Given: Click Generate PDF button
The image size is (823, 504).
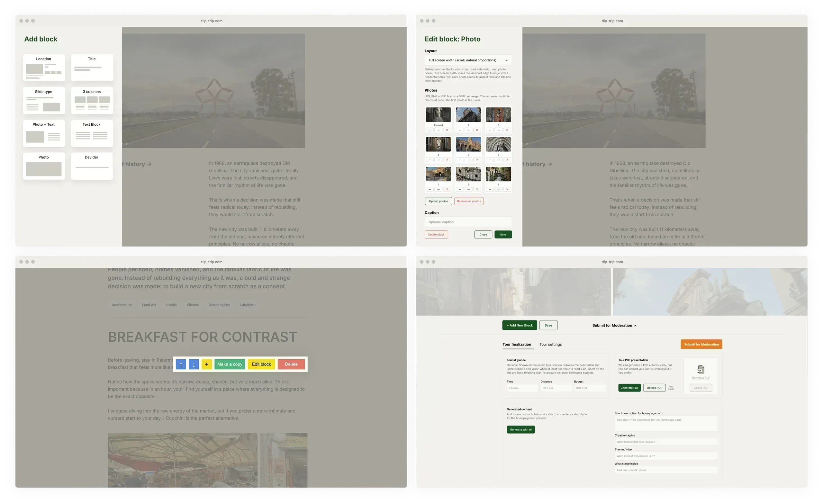Looking at the screenshot, I should [629, 388].
